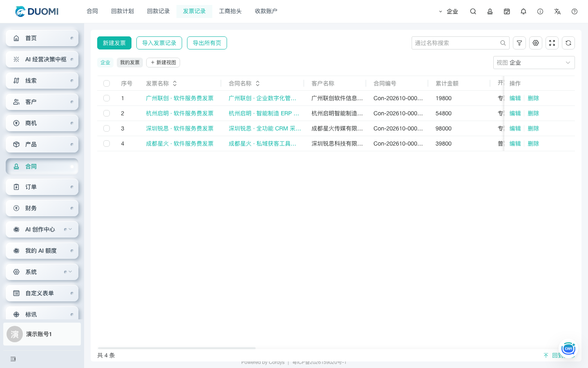
Task: Click the horizontal table scrollbar
Action: click(x=176, y=348)
